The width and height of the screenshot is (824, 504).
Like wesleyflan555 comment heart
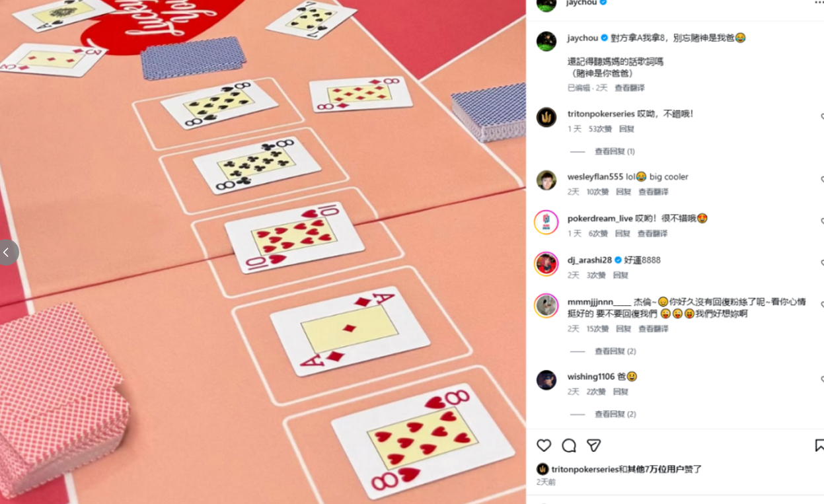(x=821, y=180)
